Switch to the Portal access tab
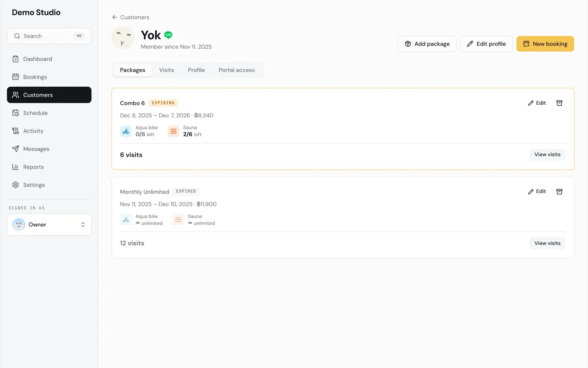The width and height of the screenshot is (588, 368). pyautogui.click(x=237, y=70)
